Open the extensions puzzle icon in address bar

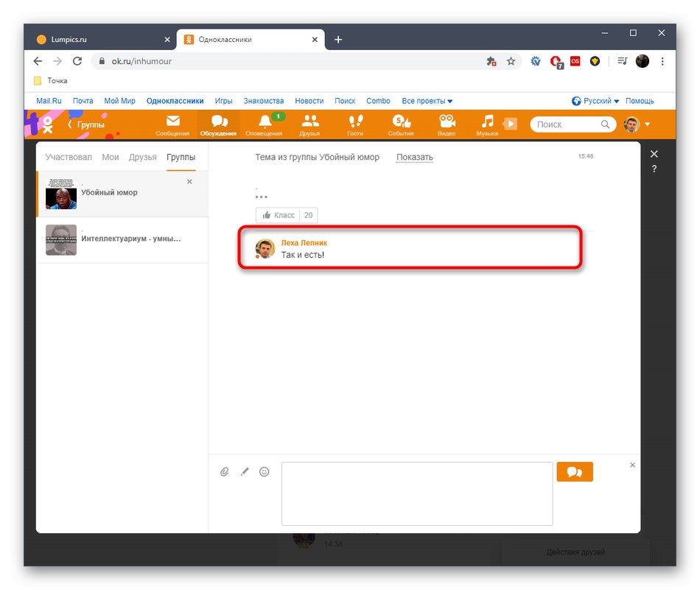coord(491,61)
